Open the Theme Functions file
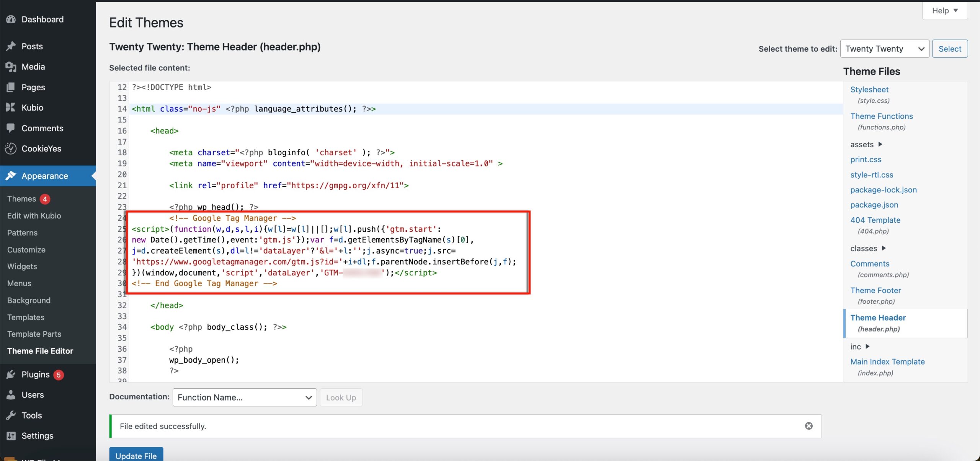Image resolution: width=980 pixels, height=461 pixels. (882, 116)
